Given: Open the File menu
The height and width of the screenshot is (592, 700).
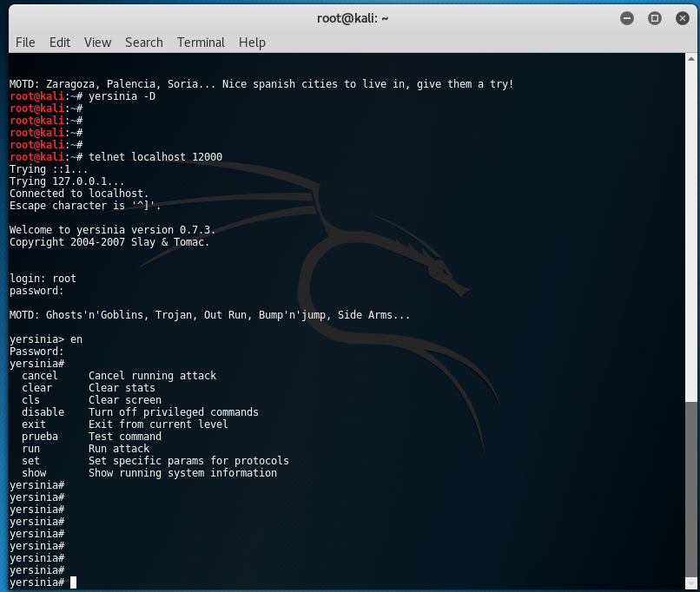Looking at the screenshot, I should tap(25, 43).
